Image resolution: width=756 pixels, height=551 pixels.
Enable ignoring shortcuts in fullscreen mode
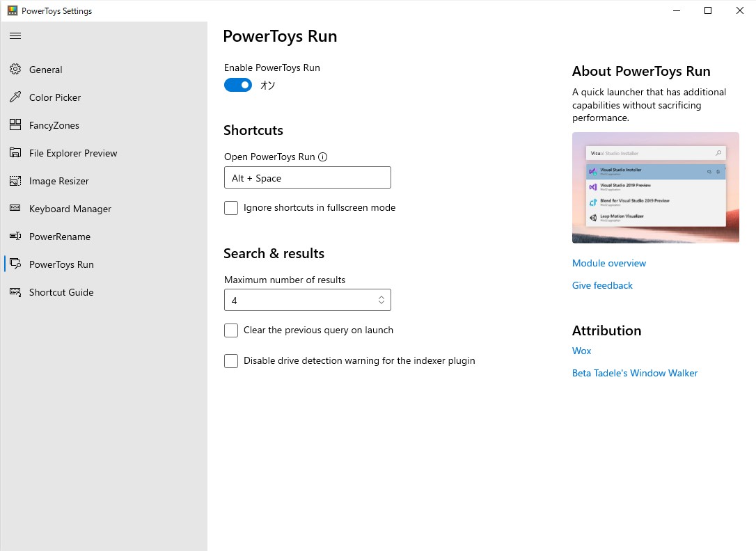[230, 207]
